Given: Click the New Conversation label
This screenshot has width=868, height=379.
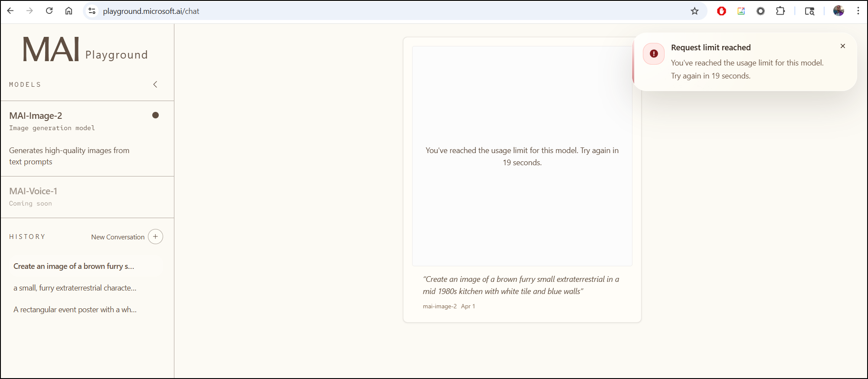Looking at the screenshot, I should pyautogui.click(x=118, y=237).
